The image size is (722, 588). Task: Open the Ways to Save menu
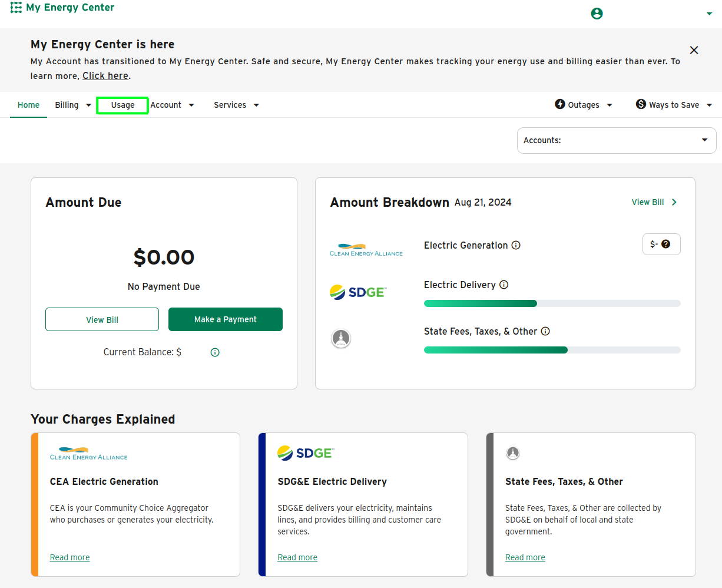[674, 105]
